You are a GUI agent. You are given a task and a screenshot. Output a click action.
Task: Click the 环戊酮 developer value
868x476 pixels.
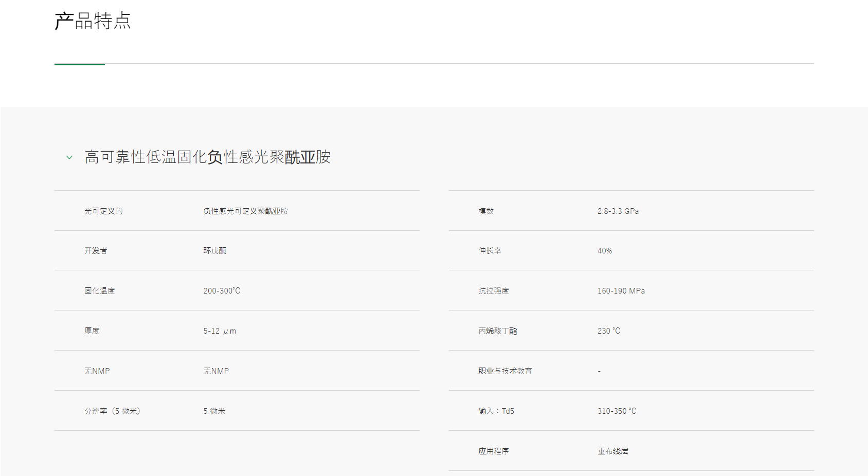coord(214,251)
